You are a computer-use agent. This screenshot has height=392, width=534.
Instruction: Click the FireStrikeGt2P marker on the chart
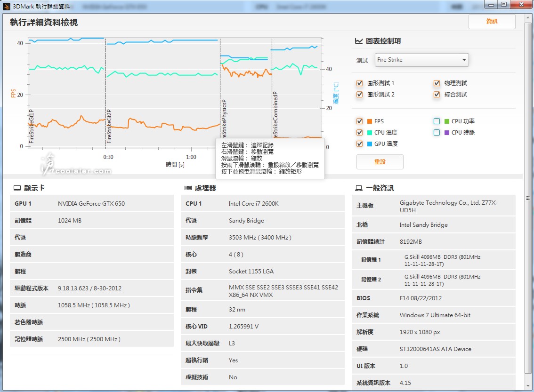[x=109, y=126]
